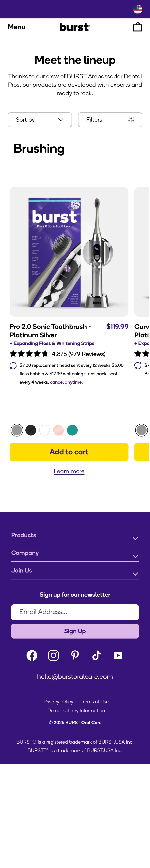Open BURST YouTube channel icon
The height and width of the screenshot is (868, 150).
118,655
